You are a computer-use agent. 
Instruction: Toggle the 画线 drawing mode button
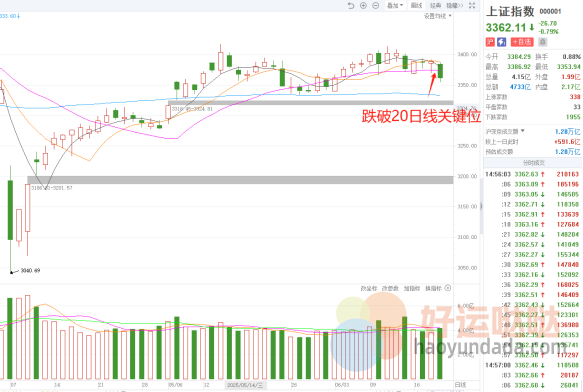416,6
